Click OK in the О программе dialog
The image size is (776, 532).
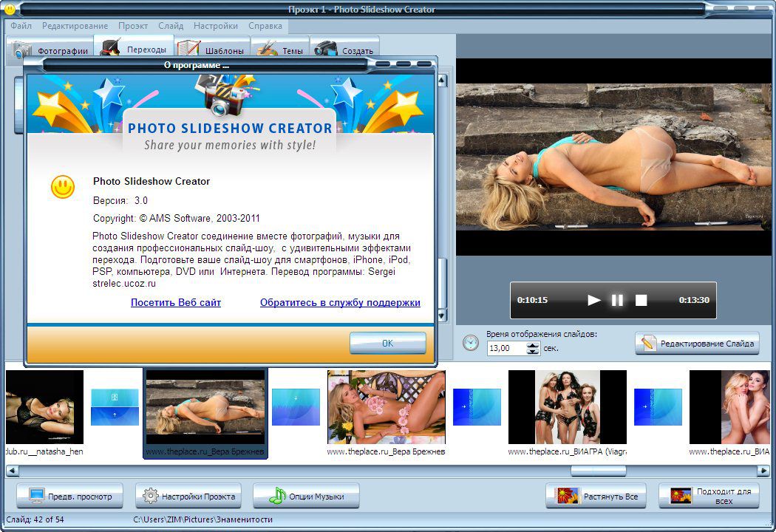point(387,343)
